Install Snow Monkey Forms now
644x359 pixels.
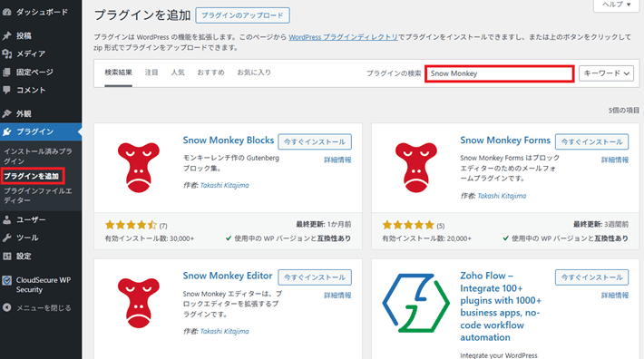(x=591, y=141)
